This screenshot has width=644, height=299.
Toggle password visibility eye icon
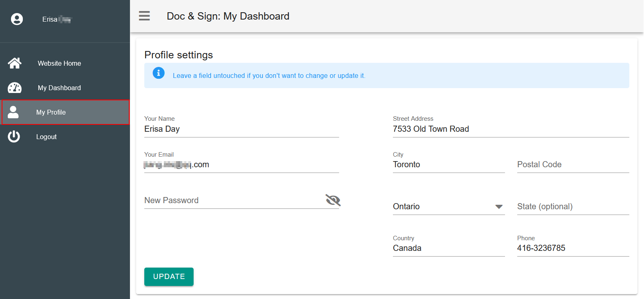pyautogui.click(x=333, y=200)
